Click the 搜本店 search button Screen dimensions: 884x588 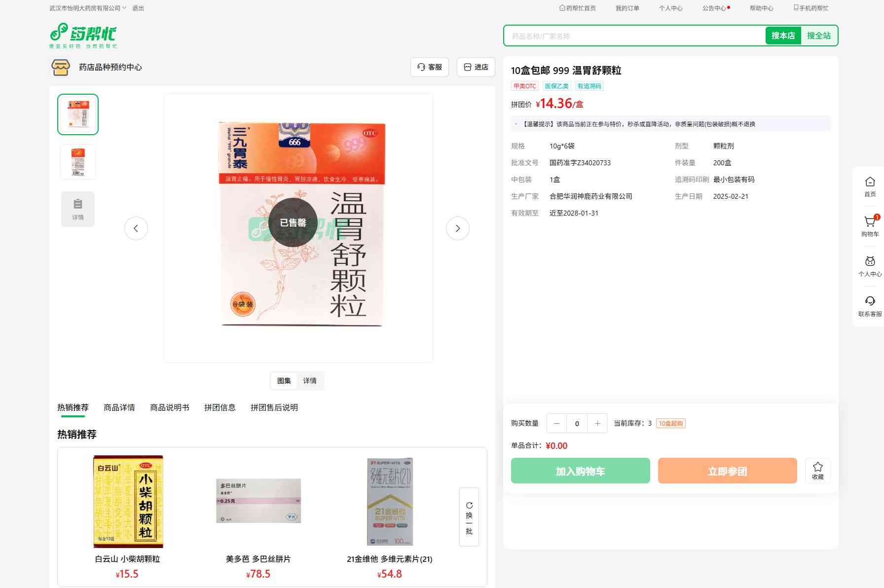783,36
